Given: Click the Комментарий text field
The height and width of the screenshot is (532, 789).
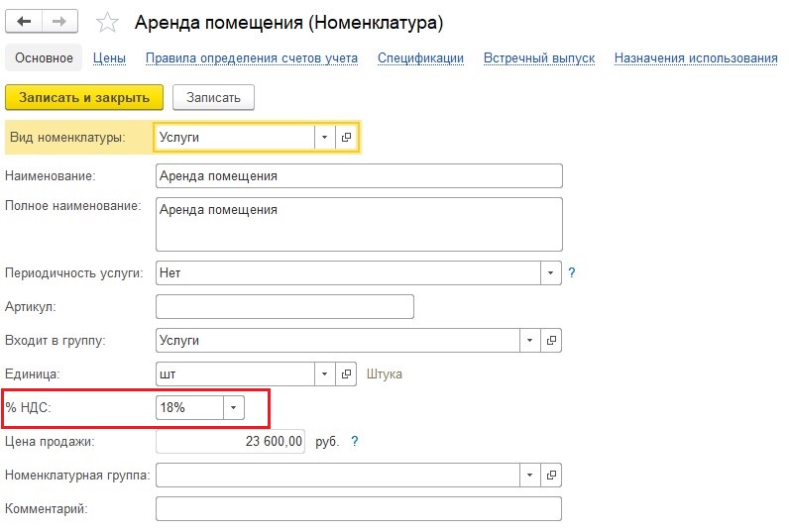Looking at the screenshot, I should pos(359,509).
